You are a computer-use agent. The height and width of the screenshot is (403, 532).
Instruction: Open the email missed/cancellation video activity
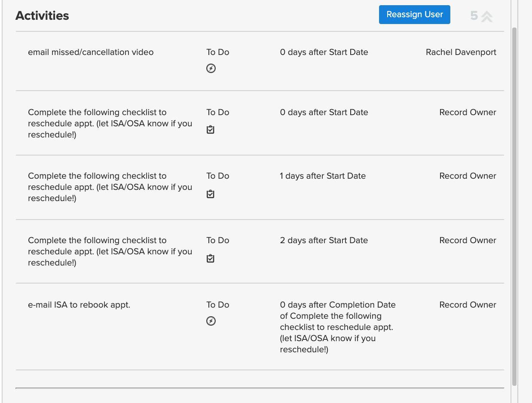91,52
